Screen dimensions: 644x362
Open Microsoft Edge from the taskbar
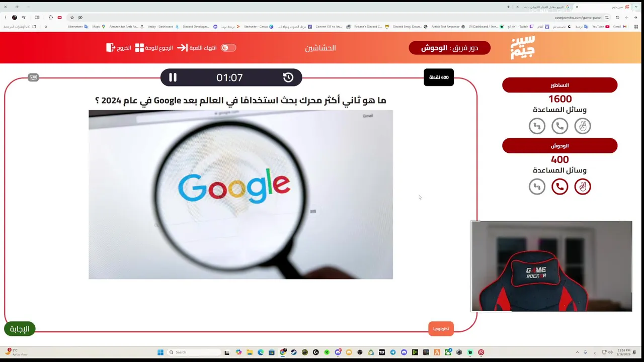[x=261, y=352]
